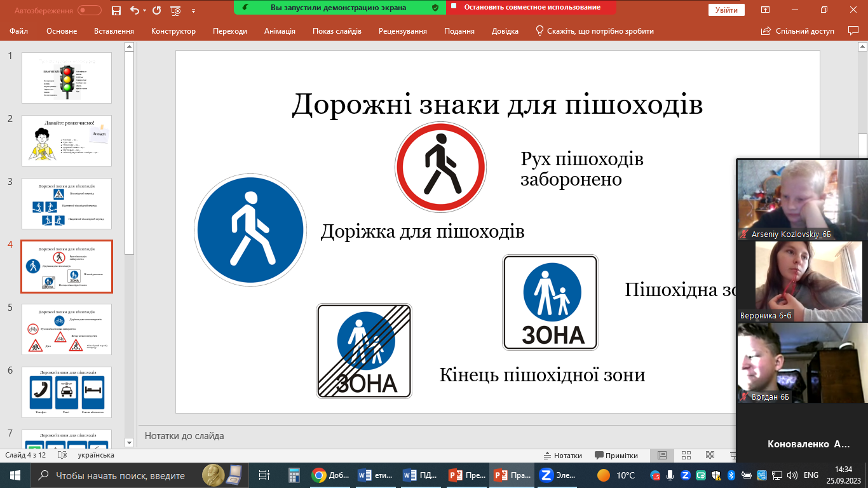The image size is (868, 488).
Task: Toggle the Нотатки button in status bar
Action: (563, 456)
